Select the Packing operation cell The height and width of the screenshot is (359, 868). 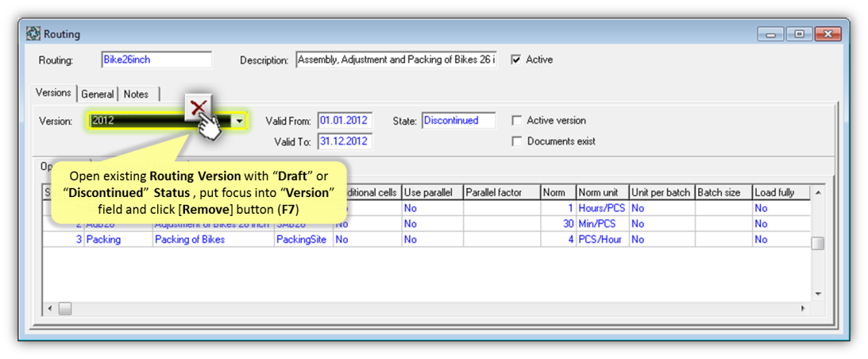click(118, 240)
